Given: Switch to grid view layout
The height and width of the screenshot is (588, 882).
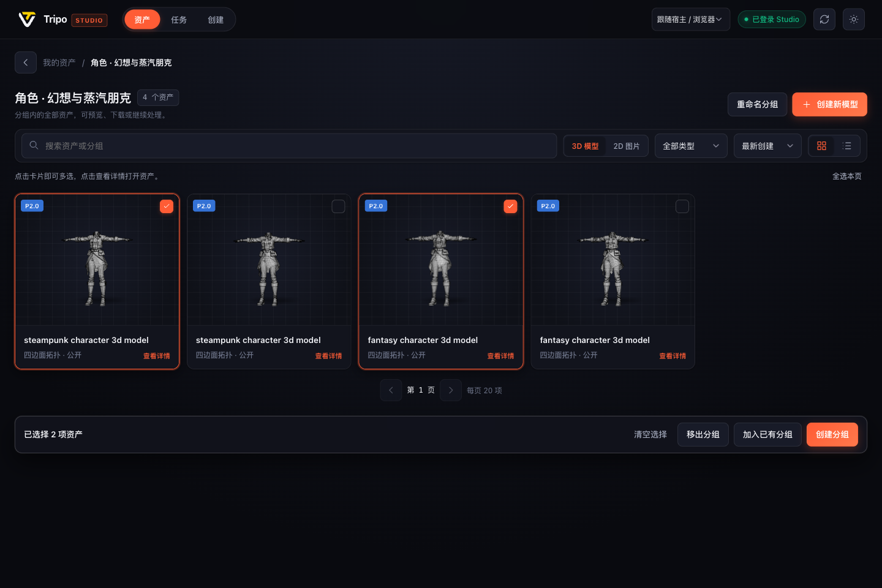Looking at the screenshot, I should (x=821, y=146).
